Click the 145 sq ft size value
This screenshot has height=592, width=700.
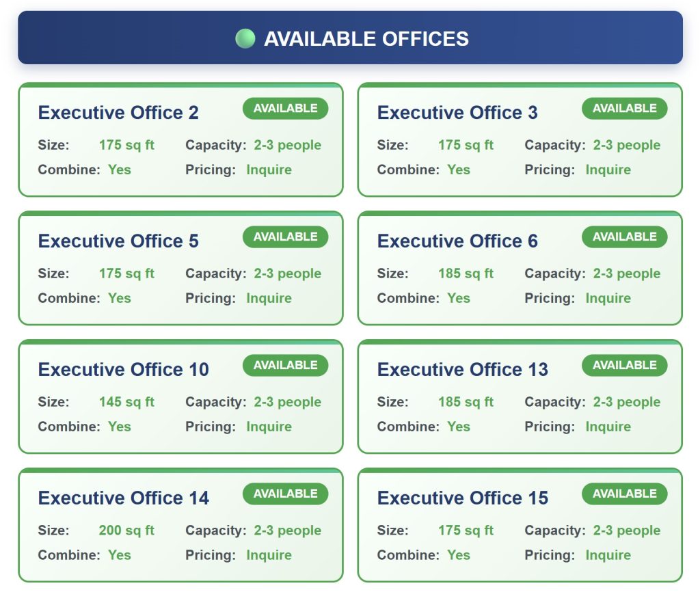coord(126,402)
